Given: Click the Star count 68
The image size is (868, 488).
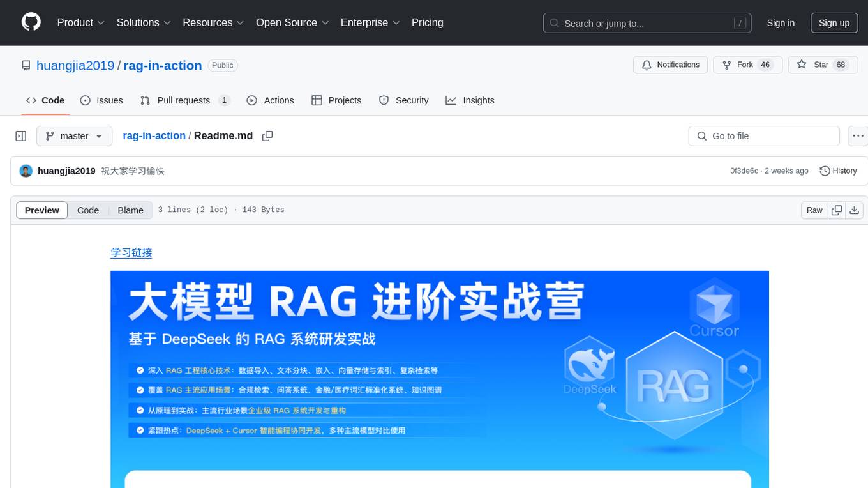Looking at the screenshot, I should point(841,65).
